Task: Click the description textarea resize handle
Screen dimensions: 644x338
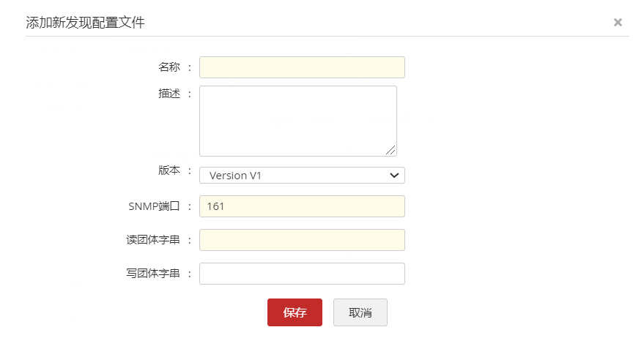Action: tap(391, 151)
